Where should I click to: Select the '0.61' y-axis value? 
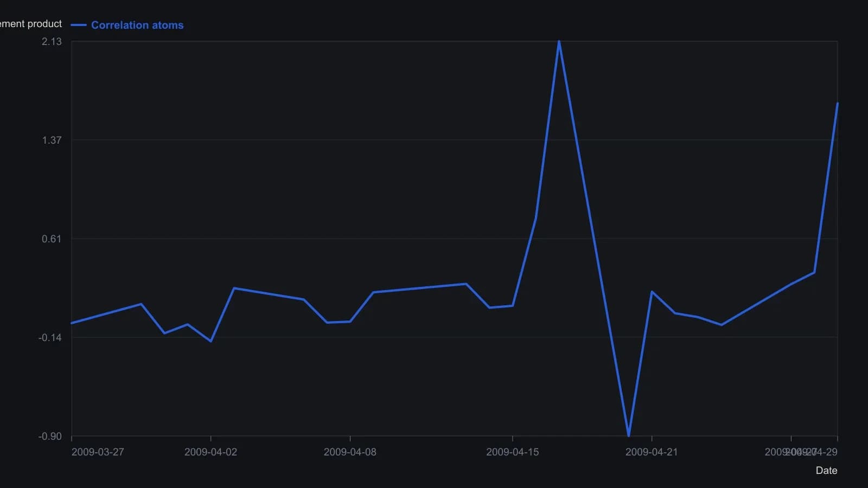52,239
